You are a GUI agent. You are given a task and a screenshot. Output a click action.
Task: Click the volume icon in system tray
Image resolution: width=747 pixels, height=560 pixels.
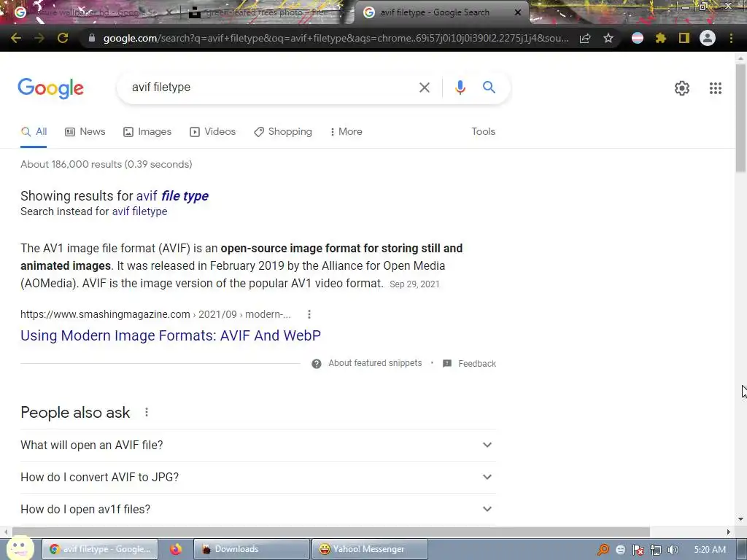coord(673,550)
